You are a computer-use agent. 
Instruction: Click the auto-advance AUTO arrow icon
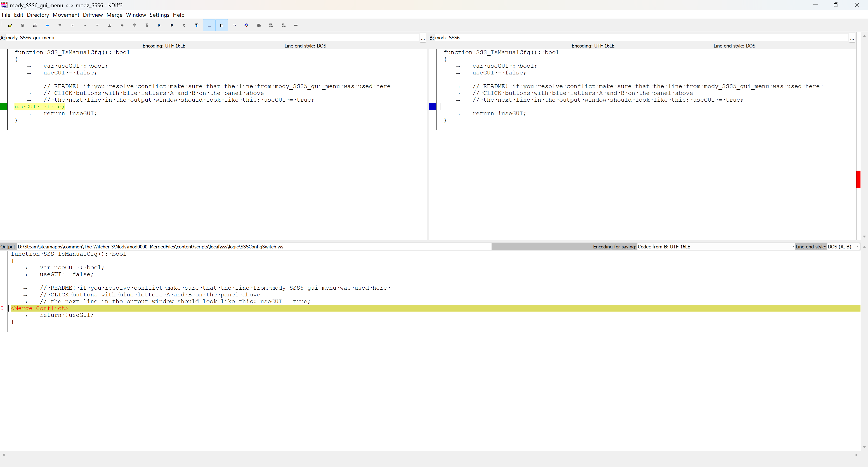[x=196, y=25]
